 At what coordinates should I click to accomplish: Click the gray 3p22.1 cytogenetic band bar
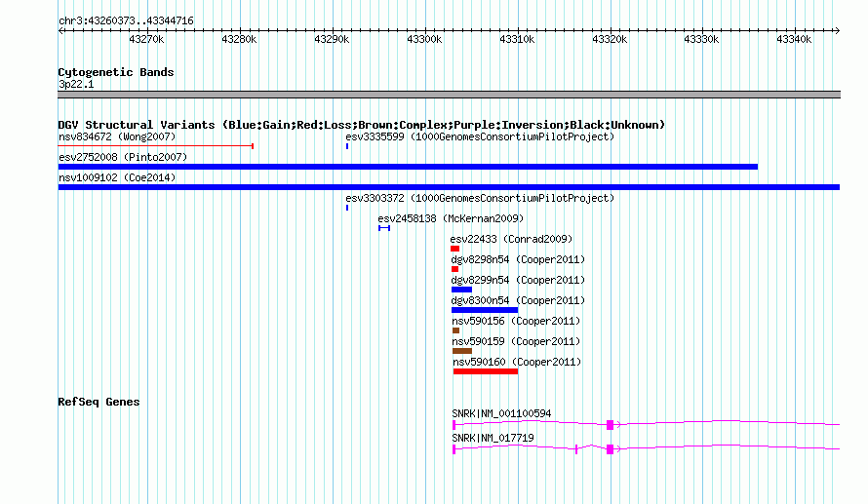[x=449, y=95]
